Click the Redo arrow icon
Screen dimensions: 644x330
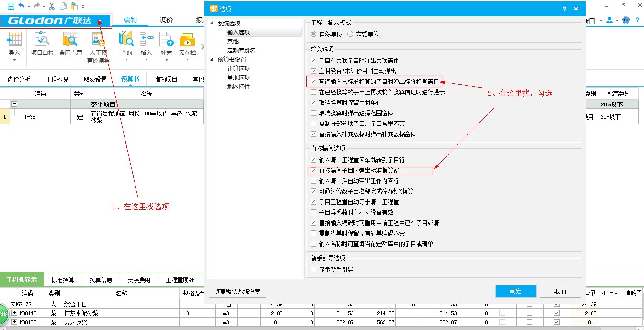[36, 6]
